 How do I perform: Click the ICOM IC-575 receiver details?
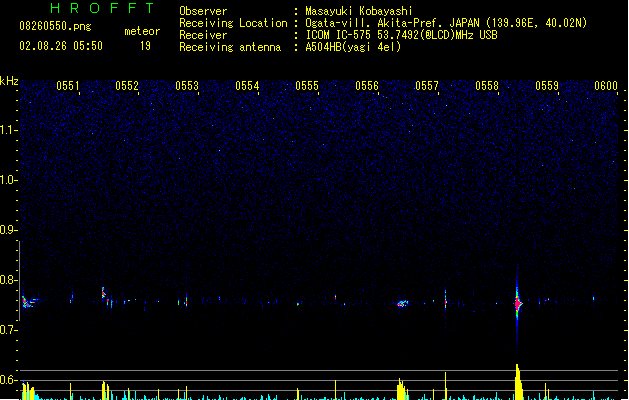coord(402,35)
